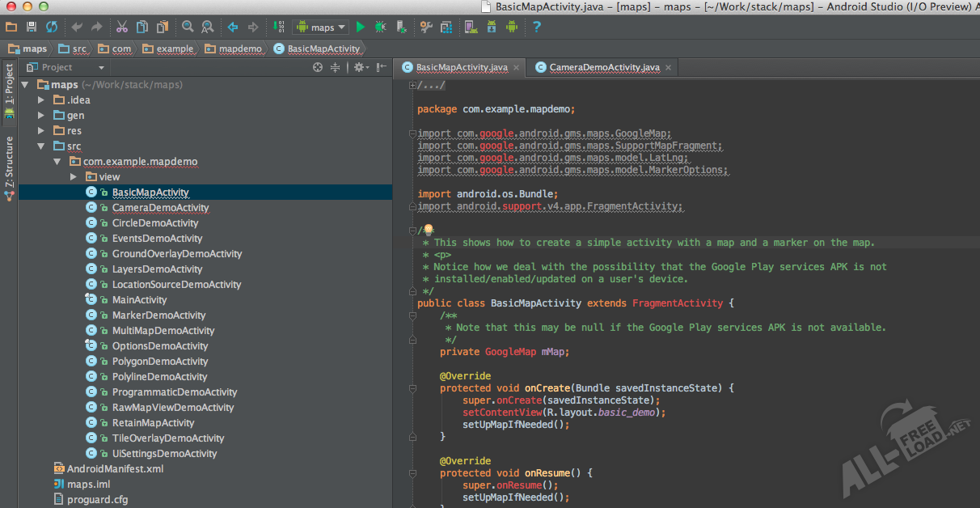Click the Save All floppy disk icon
The image size is (980, 508).
click(x=32, y=28)
